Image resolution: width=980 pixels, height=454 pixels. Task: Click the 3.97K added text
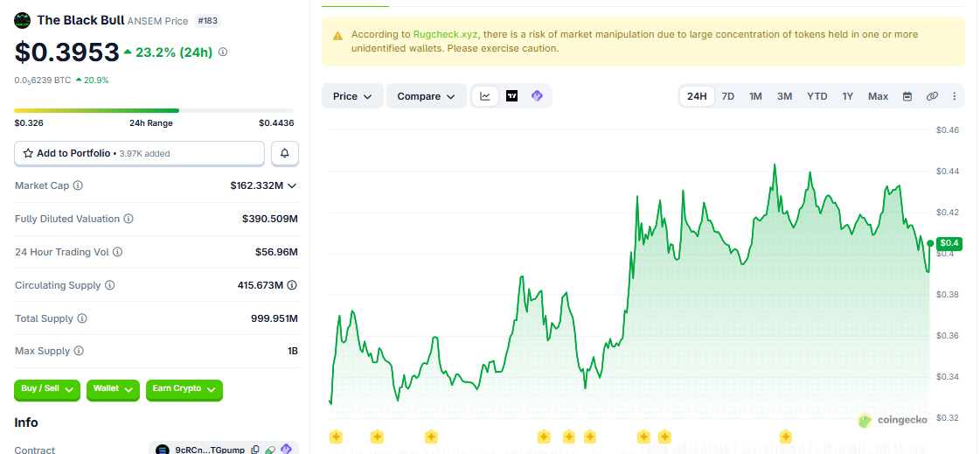[x=144, y=153]
